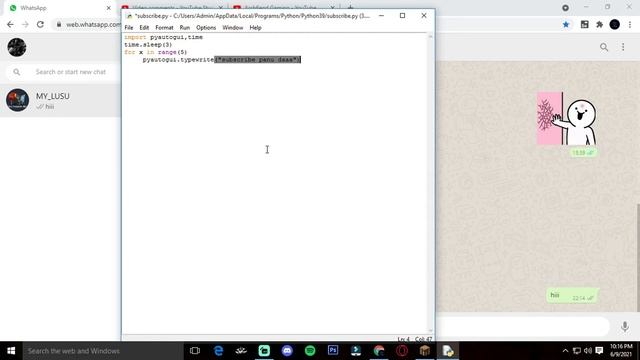Click the WhatsApp message input box
The height and width of the screenshot is (360, 640).
click(x=522, y=327)
